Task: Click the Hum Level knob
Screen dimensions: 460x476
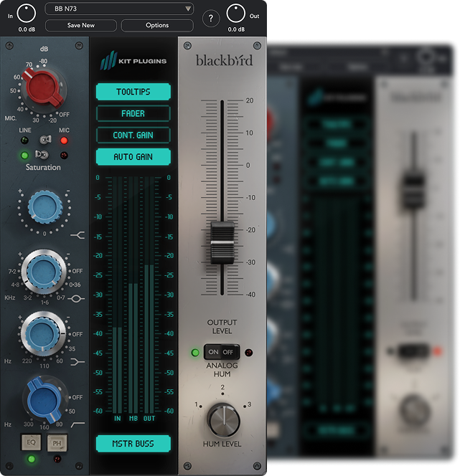Action: tap(223, 420)
